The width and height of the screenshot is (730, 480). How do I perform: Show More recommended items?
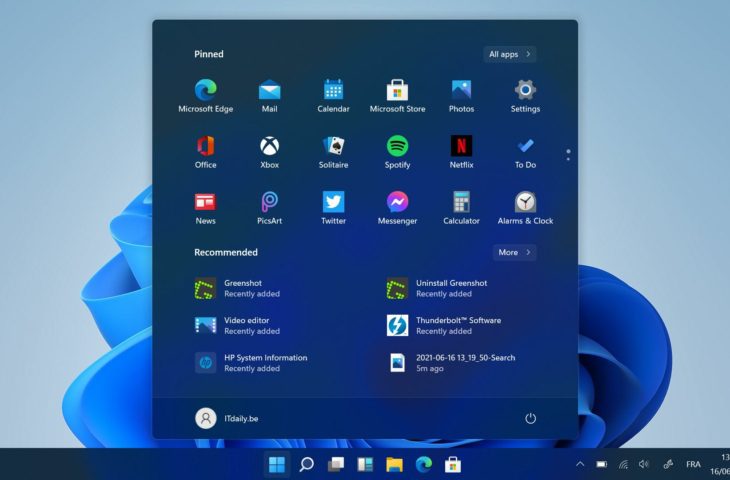click(x=514, y=252)
